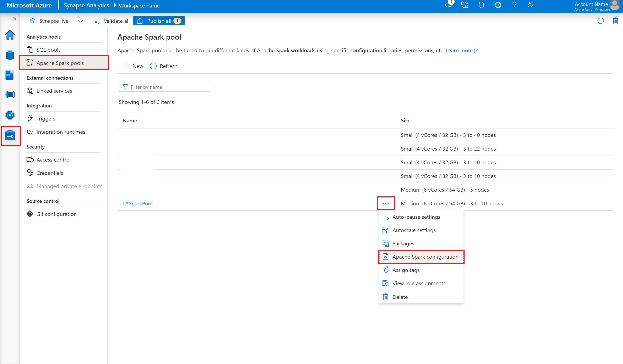Click the Validate all button
The height and width of the screenshot is (364, 623).
click(x=112, y=21)
